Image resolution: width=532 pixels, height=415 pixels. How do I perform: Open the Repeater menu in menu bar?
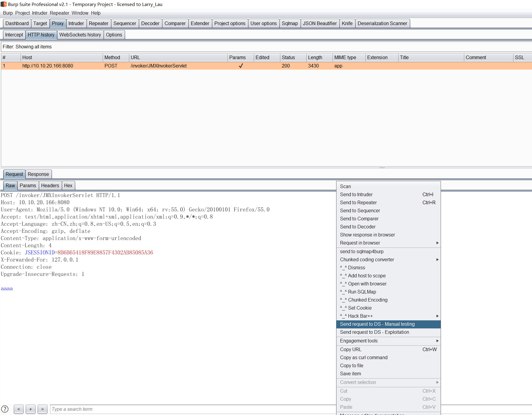[x=59, y=13]
